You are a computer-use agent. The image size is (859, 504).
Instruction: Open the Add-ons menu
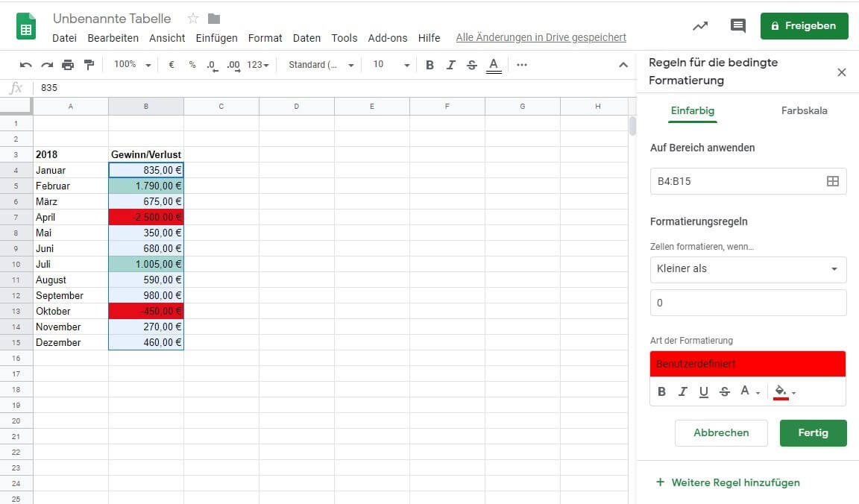[x=388, y=38]
